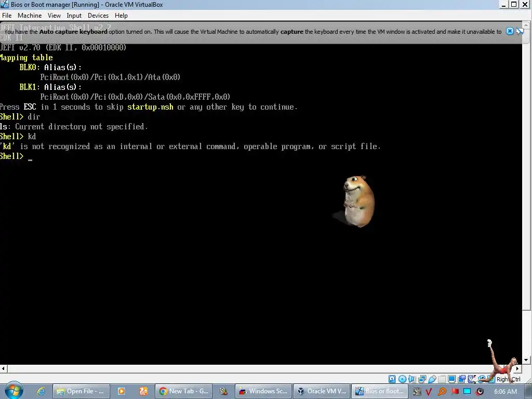Click the grey pixelated system tray icon
Image resolution: width=532 pixels, height=399 pixels.
[417, 392]
